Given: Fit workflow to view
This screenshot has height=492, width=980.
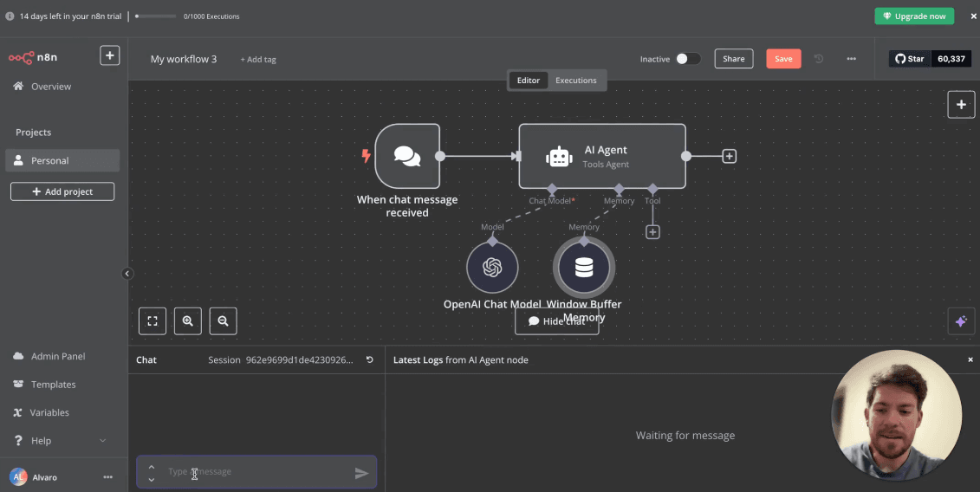Looking at the screenshot, I should [x=153, y=320].
